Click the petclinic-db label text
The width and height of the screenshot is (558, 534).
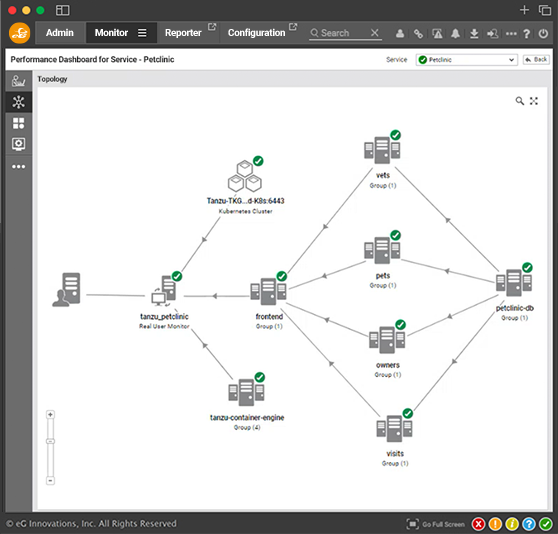[515, 308]
